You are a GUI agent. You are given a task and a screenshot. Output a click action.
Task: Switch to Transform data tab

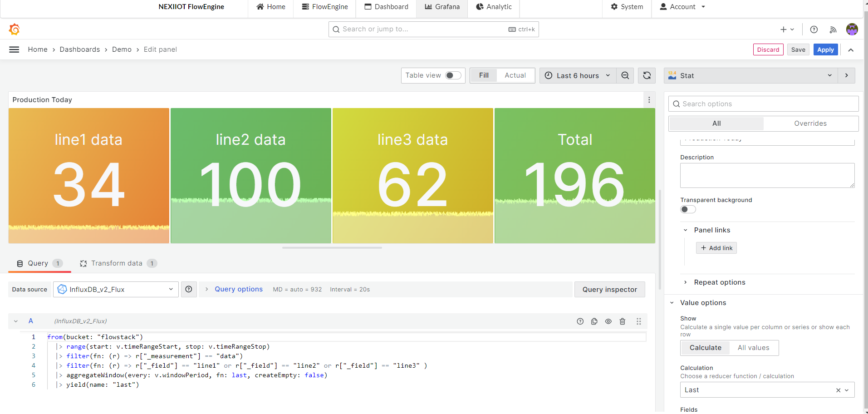pos(118,264)
